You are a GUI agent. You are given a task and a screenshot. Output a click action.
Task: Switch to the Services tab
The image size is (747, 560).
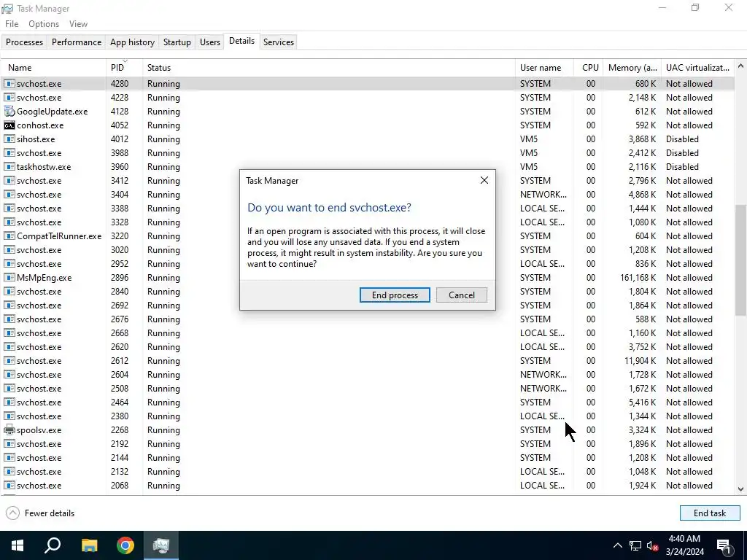[278, 42]
